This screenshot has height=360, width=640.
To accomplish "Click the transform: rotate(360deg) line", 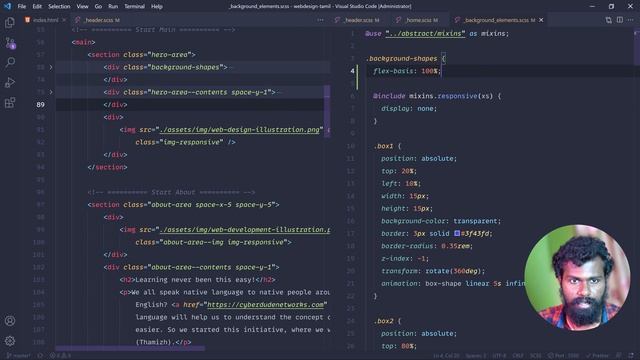I will pos(433,271).
